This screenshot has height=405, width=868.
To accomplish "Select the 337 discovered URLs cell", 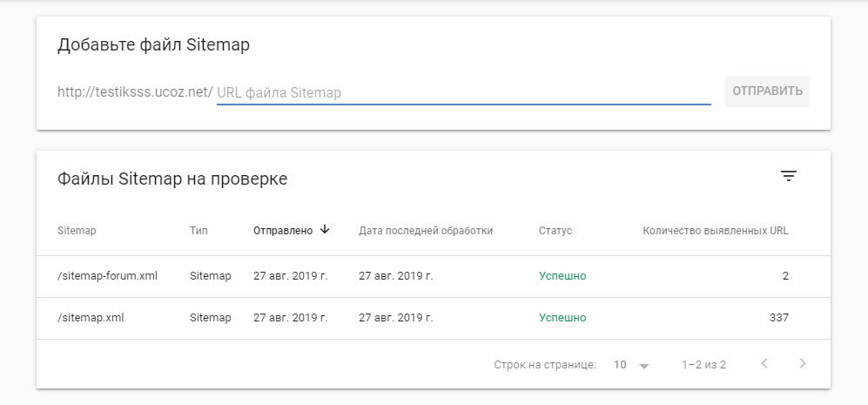I will tap(778, 318).
